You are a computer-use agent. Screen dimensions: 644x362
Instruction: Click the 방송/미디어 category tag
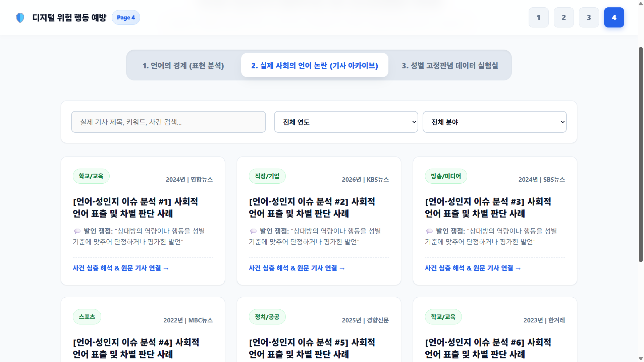pyautogui.click(x=446, y=176)
